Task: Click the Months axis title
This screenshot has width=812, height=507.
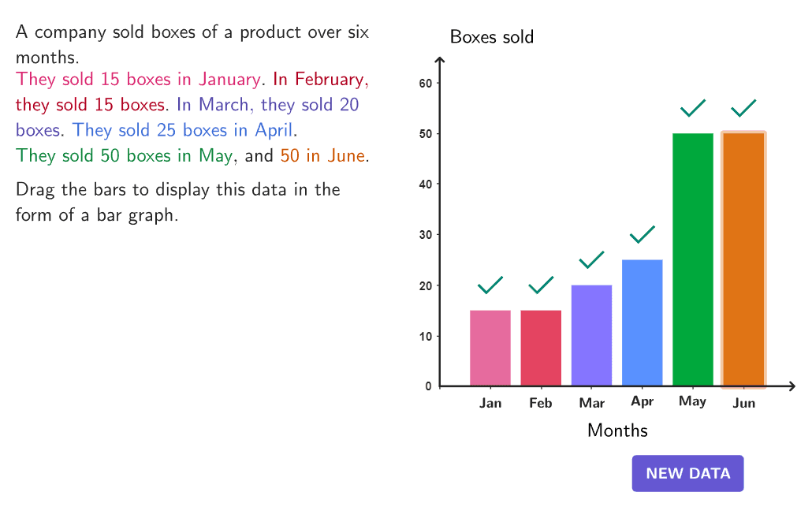Action: 617,431
